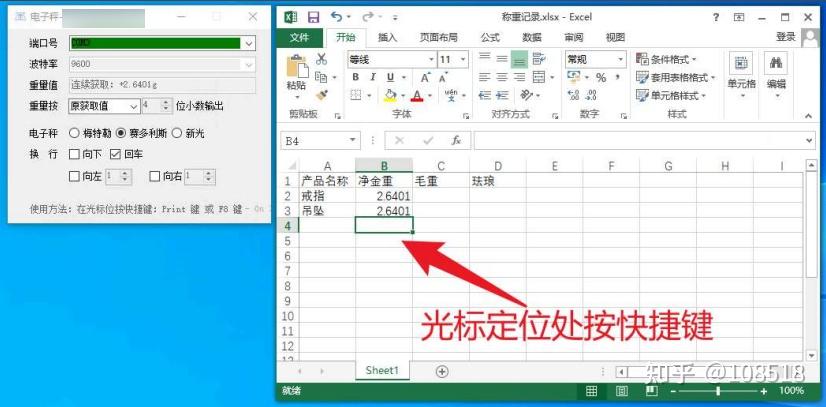Image resolution: width=826 pixels, height=407 pixels.
Task: Click the Undo arrow in Excel
Action: click(x=336, y=17)
